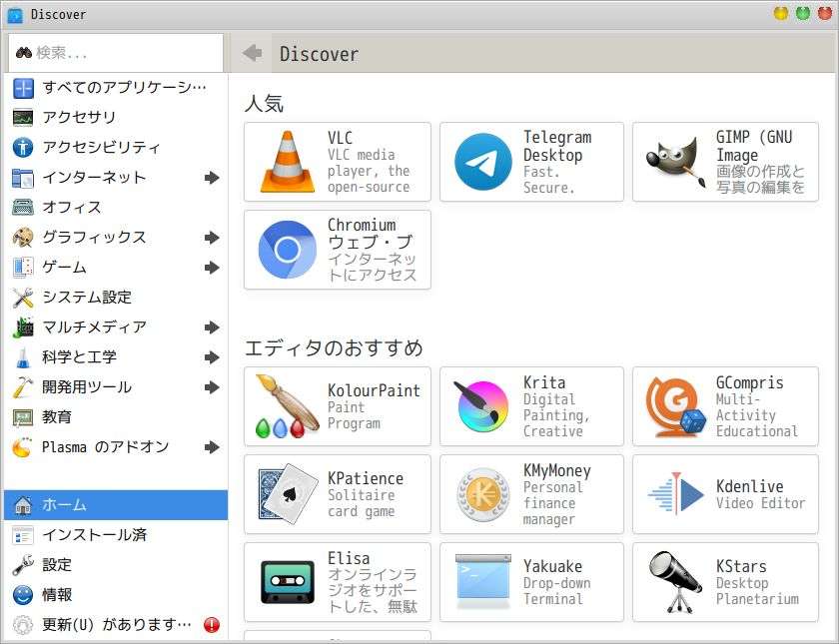Image resolution: width=839 pixels, height=644 pixels.
Task: Select the GIMP mascot icon
Action: (675, 162)
